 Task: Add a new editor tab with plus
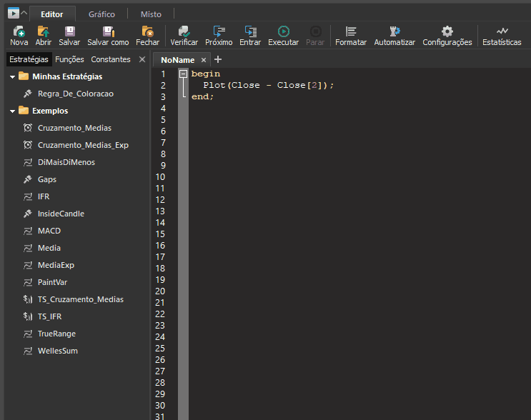pos(218,59)
